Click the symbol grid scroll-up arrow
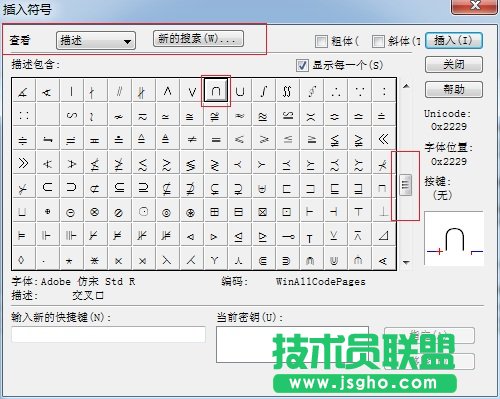 (406, 86)
